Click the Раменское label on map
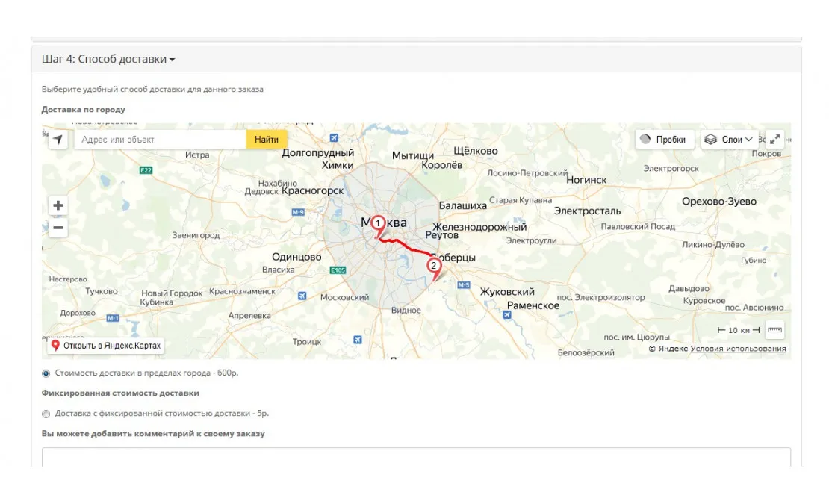This screenshot has height=504, width=829. tap(533, 305)
